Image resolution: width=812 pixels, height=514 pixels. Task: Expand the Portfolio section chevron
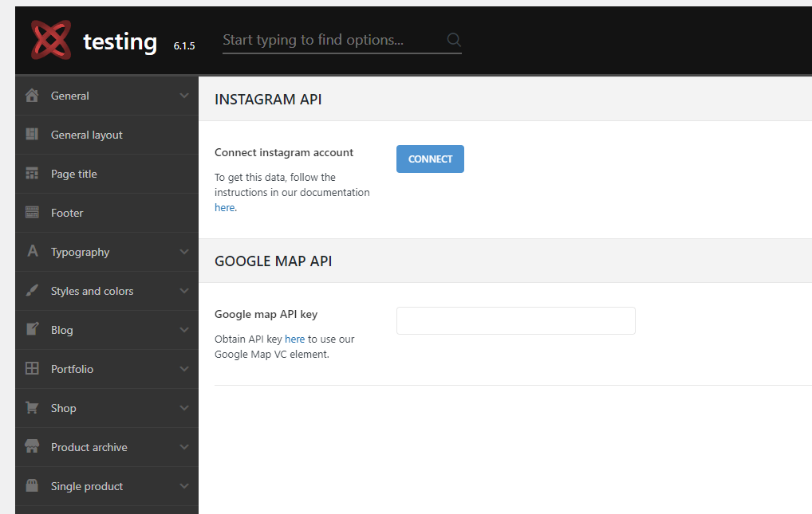[x=183, y=368]
